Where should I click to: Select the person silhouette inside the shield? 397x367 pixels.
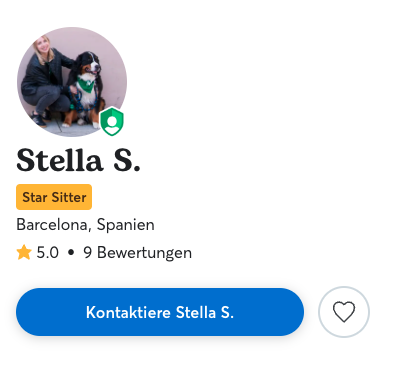click(112, 123)
